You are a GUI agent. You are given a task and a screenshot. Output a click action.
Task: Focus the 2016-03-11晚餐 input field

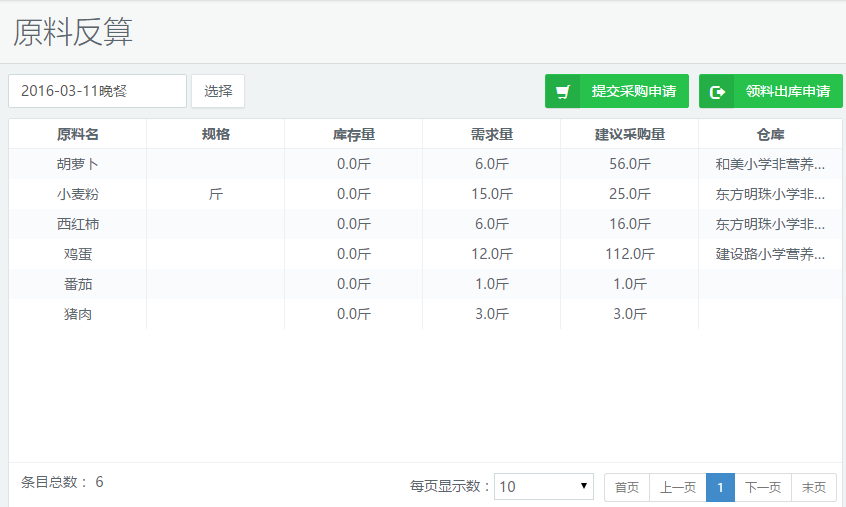coord(97,91)
